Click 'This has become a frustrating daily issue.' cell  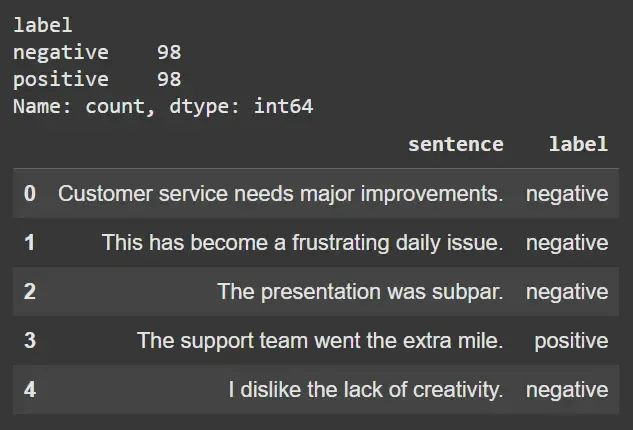point(302,243)
